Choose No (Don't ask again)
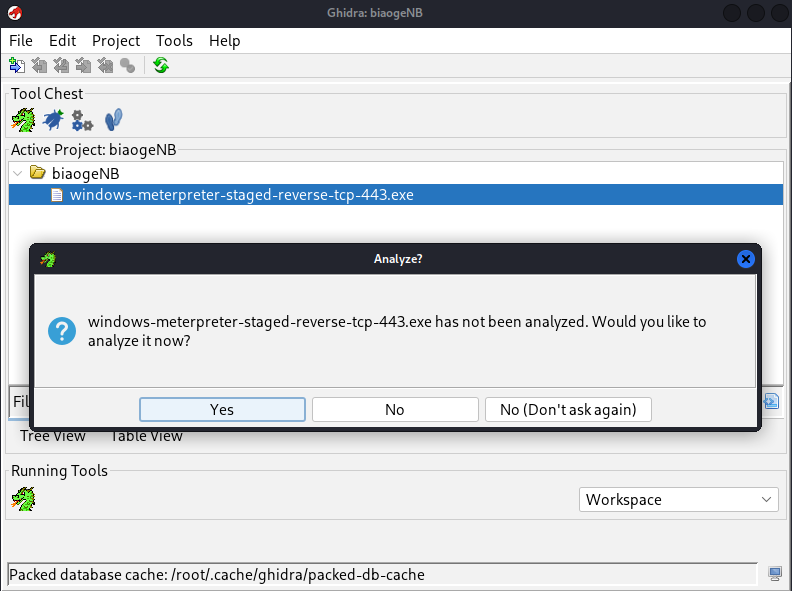 coord(568,409)
